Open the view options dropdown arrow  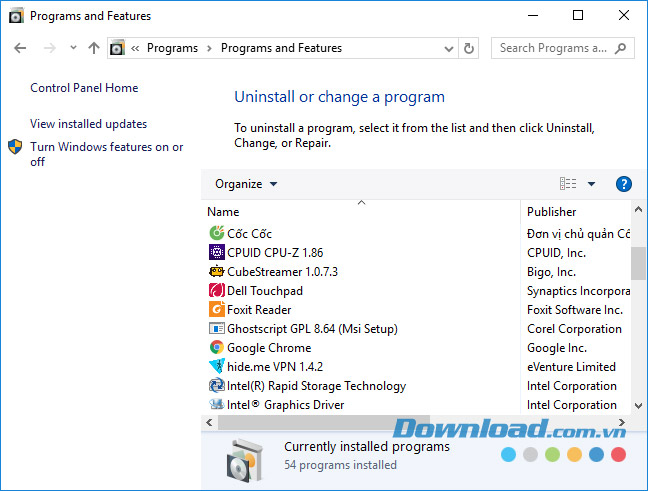591,184
